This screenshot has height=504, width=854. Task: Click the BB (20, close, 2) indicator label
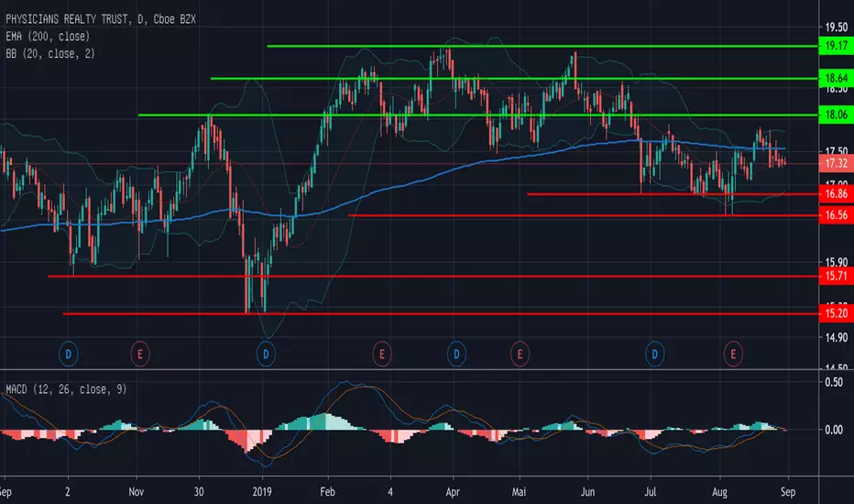tap(50, 53)
